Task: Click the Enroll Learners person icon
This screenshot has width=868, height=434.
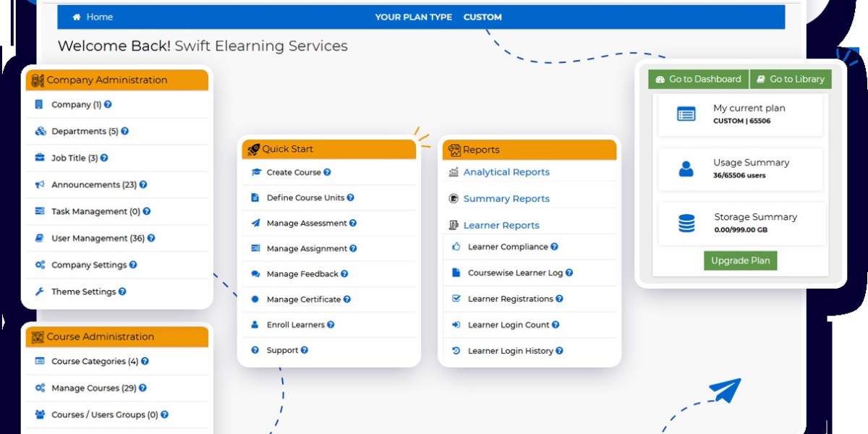Action: pos(255,325)
